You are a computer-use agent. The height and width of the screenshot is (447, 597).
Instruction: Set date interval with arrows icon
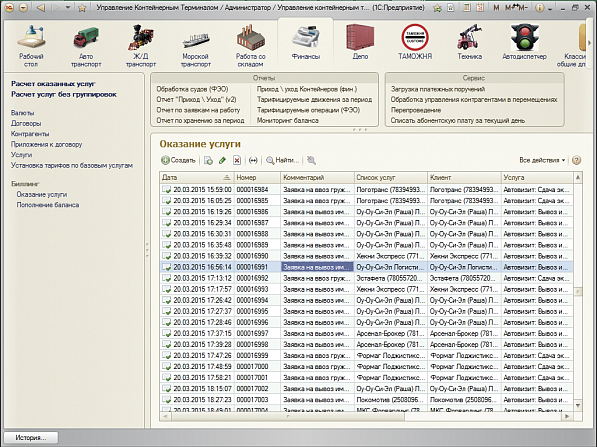[253, 161]
